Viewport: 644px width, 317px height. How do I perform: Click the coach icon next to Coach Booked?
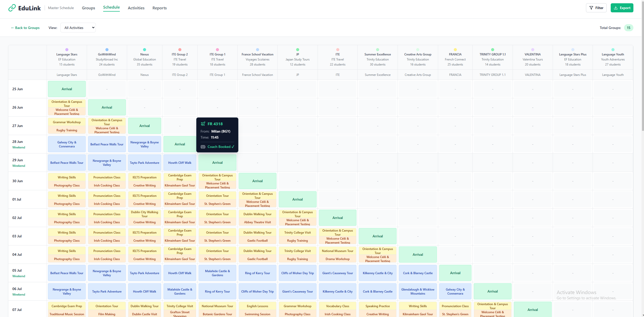pos(203,146)
